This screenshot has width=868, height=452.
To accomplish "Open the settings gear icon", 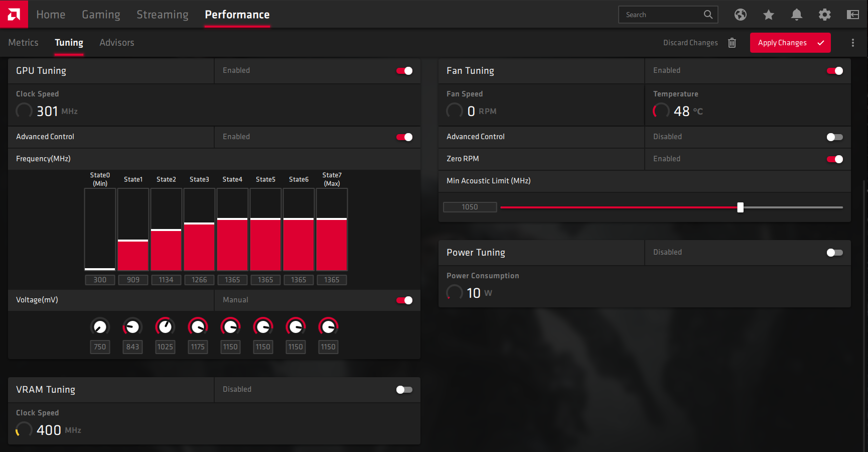I will 824,15.
